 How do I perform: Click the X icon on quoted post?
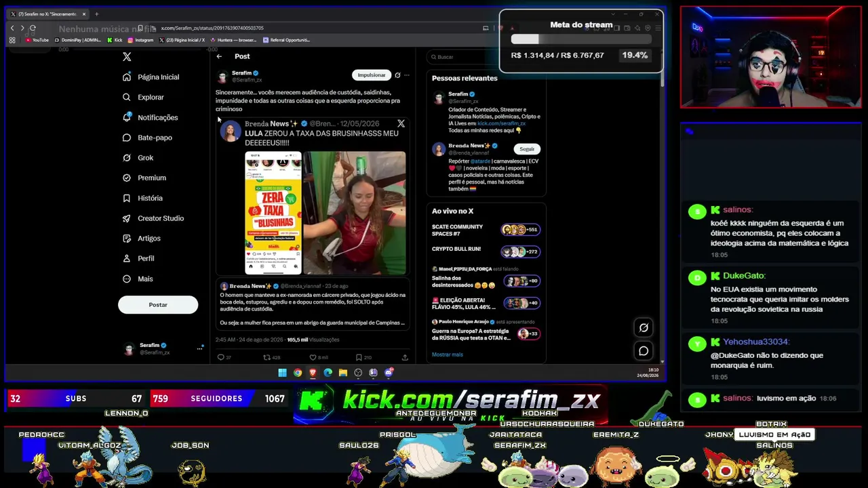coord(401,124)
